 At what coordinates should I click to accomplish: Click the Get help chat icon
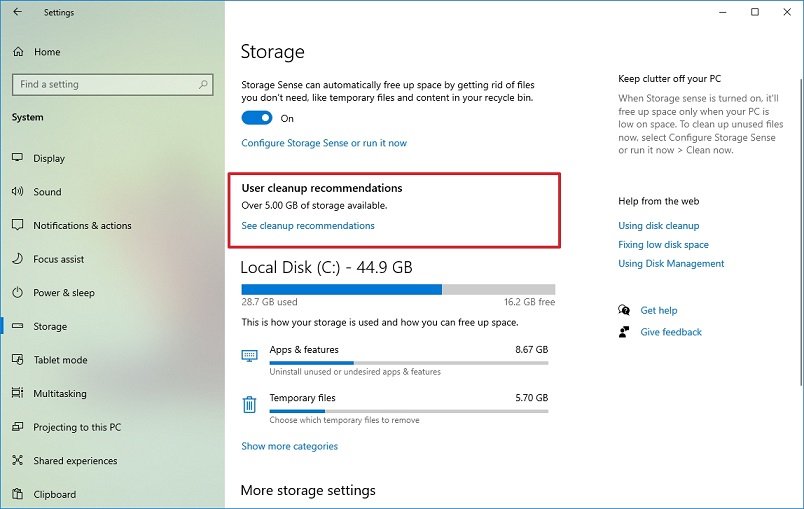click(x=624, y=310)
